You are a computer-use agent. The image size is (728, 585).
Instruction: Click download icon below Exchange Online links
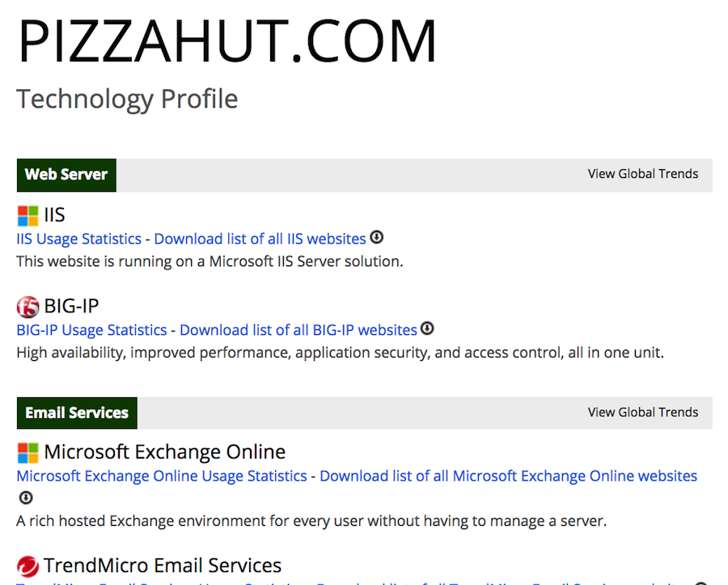25,498
